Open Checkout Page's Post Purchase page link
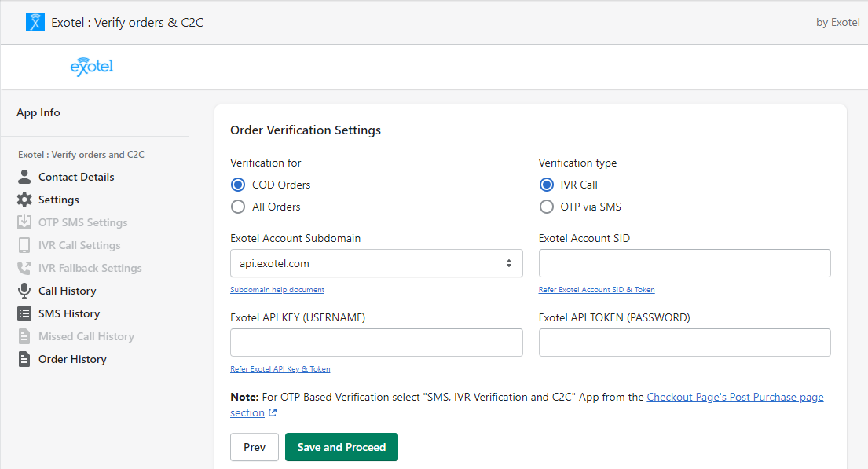This screenshot has height=469, width=868. pyautogui.click(x=735, y=397)
